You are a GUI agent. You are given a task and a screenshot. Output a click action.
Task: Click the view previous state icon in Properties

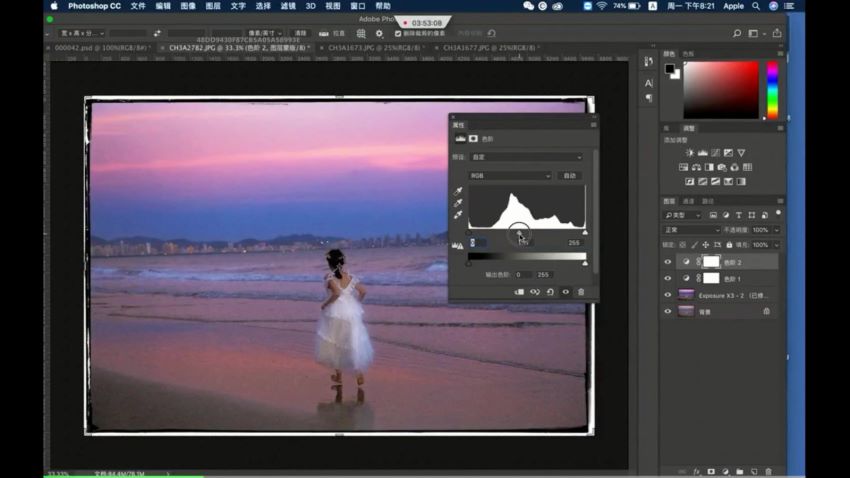[x=535, y=292]
